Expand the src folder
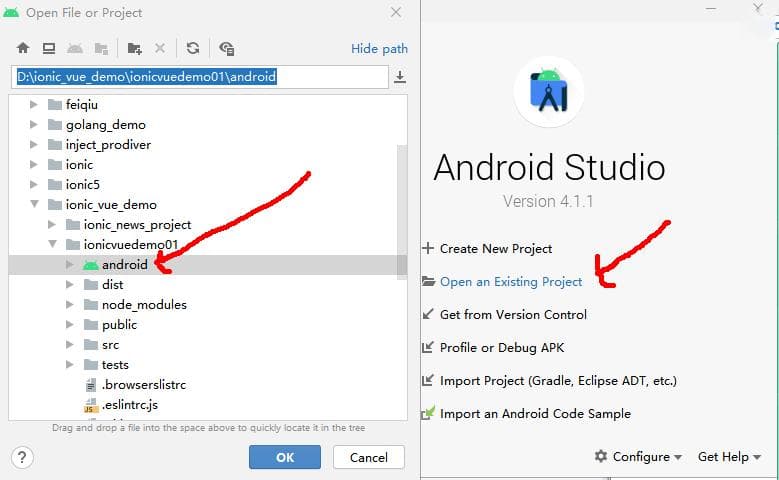The image size is (779, 480). click(x=70, y=344)
